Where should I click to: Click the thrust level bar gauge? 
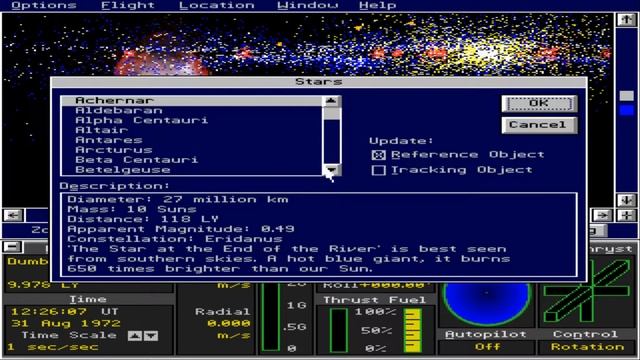point(339,331)
